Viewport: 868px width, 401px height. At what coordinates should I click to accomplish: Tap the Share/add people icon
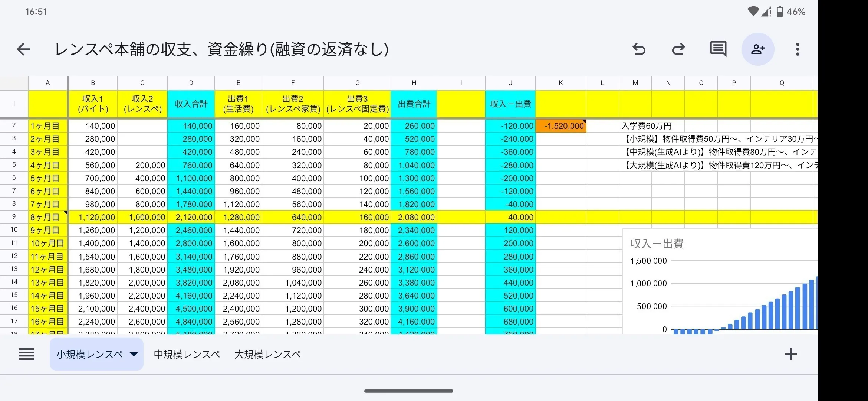[x=758, y=49]
